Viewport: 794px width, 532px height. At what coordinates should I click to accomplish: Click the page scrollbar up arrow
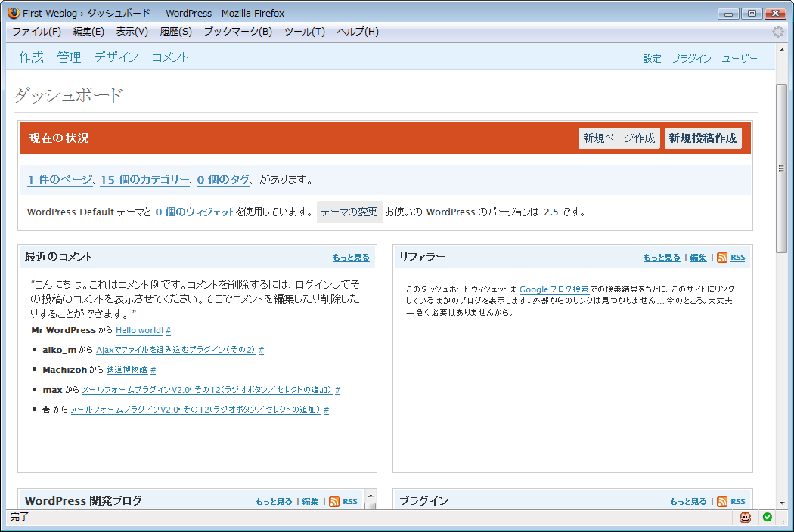[x=782, y=50]
